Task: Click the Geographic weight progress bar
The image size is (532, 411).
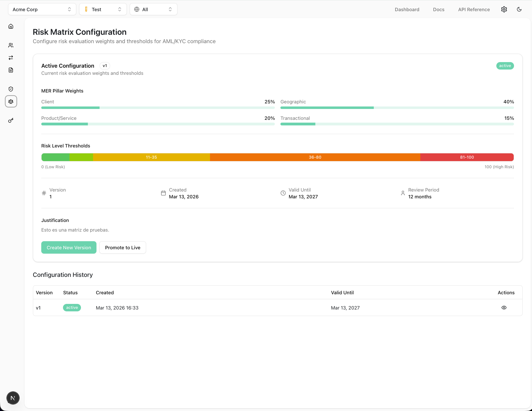Action: click(397, 108)
